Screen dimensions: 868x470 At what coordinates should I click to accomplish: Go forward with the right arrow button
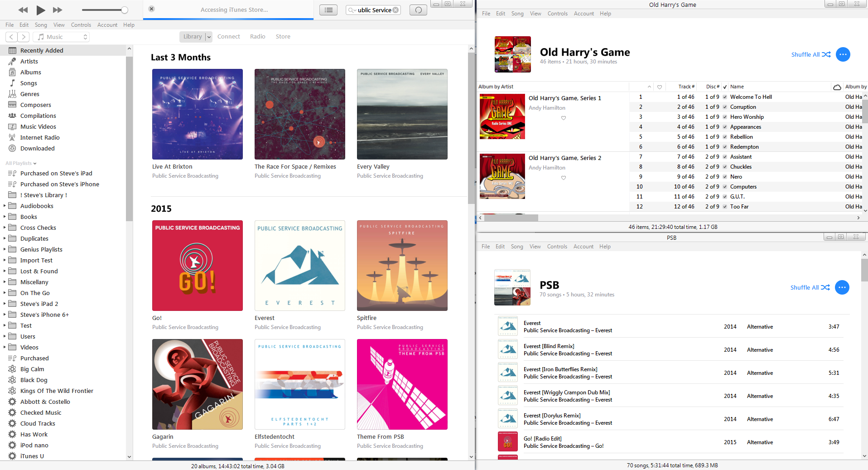24,37
